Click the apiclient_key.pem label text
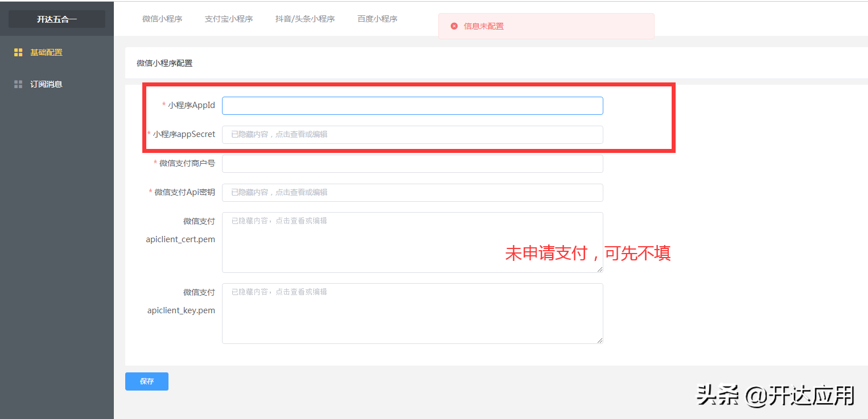 pyautogui.click(x=182, y=310)
